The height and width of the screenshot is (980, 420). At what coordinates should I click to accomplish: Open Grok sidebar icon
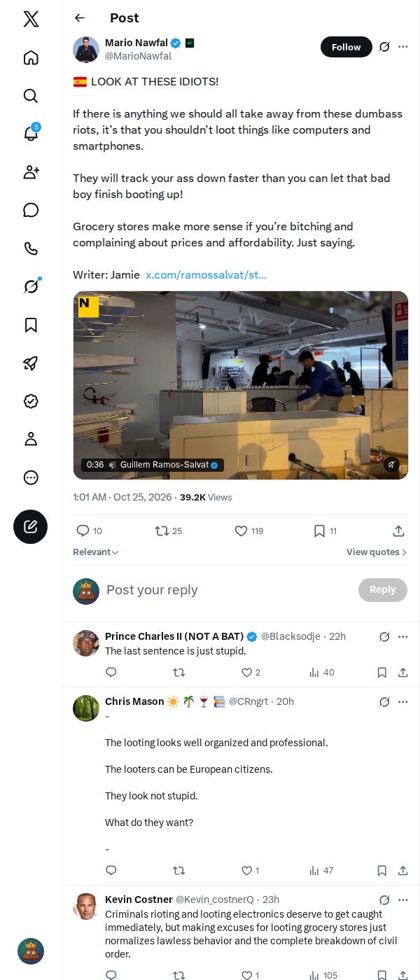(x=31, y=286)
